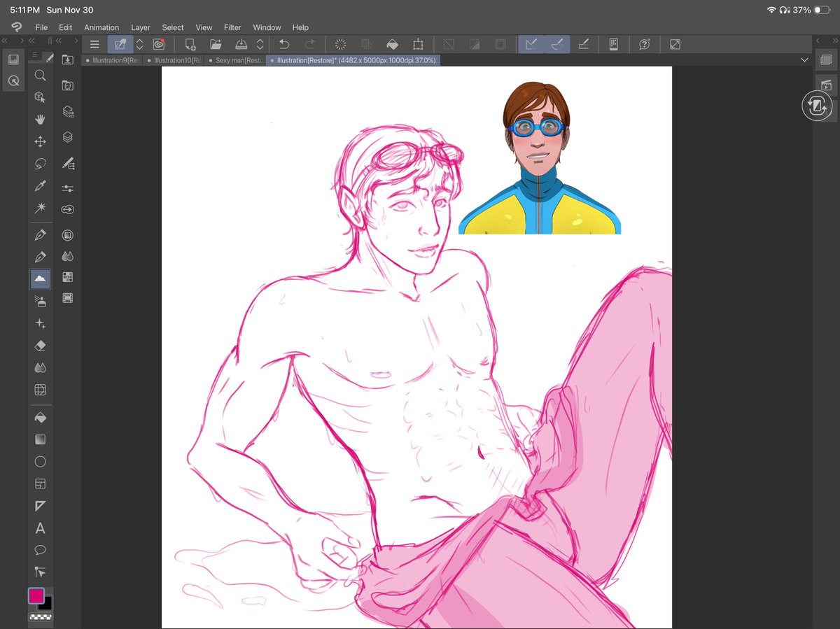Save the current illustration
Viewport: 840px width, 629px height.
pyautogui.click(x=241, y=44)
